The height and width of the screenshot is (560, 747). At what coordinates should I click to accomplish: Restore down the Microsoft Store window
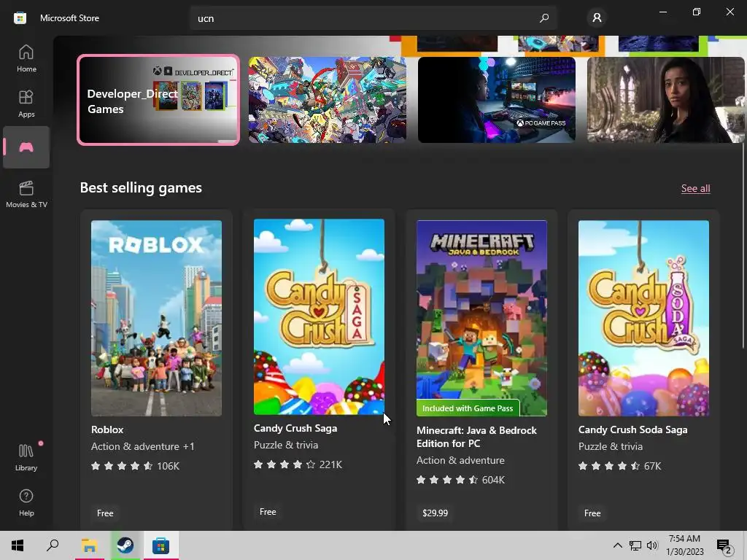click(697, 12)
